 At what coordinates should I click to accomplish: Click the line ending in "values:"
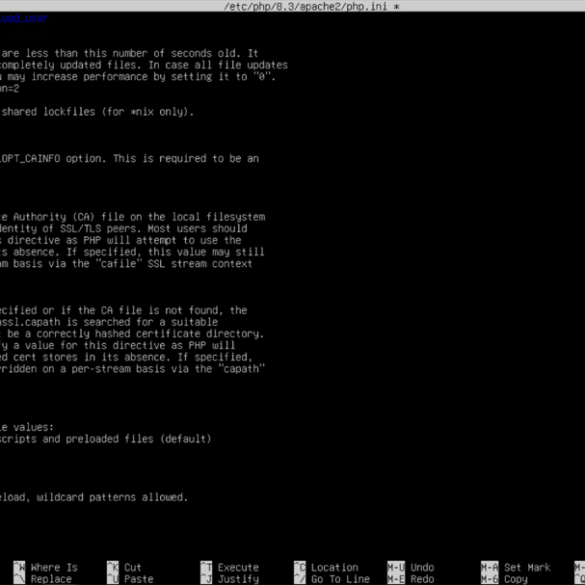[x=27, y=427]
